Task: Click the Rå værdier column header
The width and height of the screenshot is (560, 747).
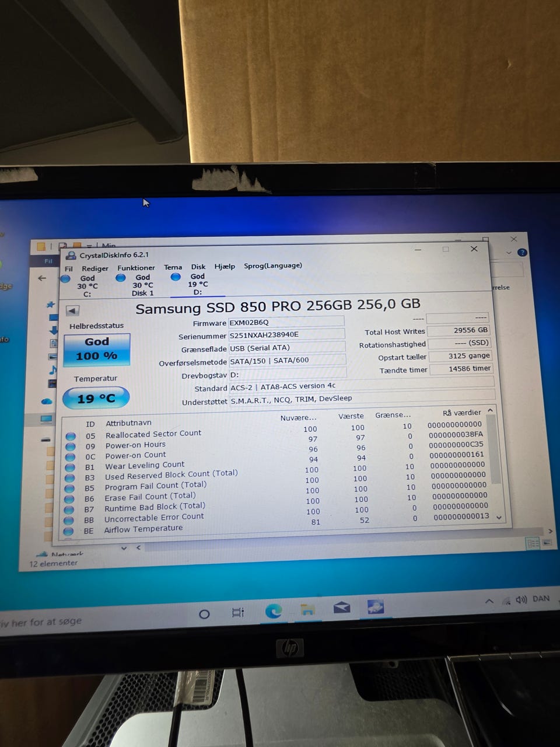Action: [x=461, y=412]
